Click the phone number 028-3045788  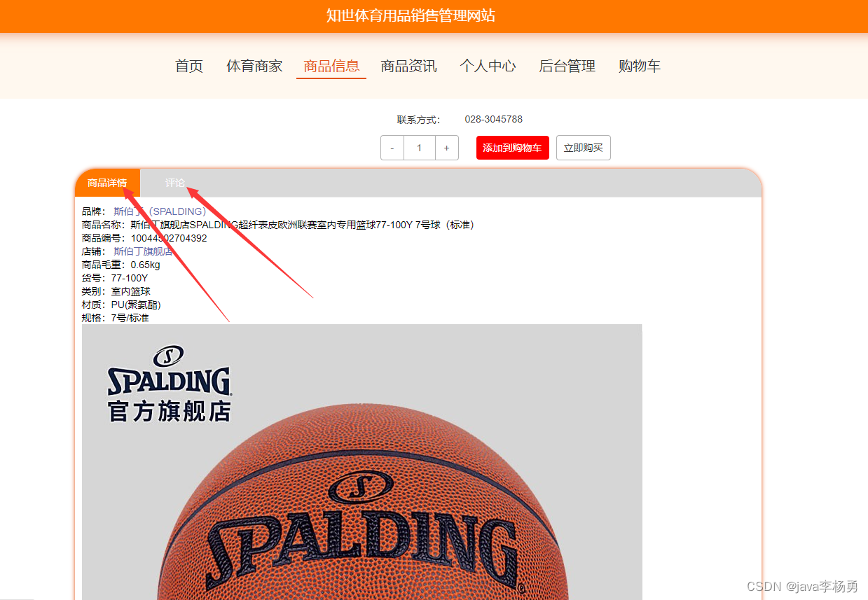click(x=494, y=120)
